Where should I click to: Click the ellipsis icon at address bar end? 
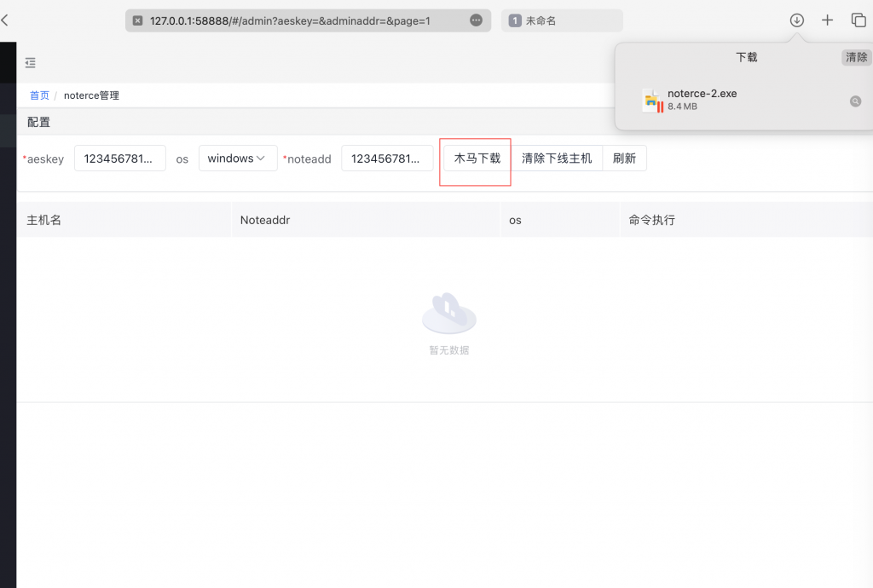pyautogui.click(x=476, y=20)
